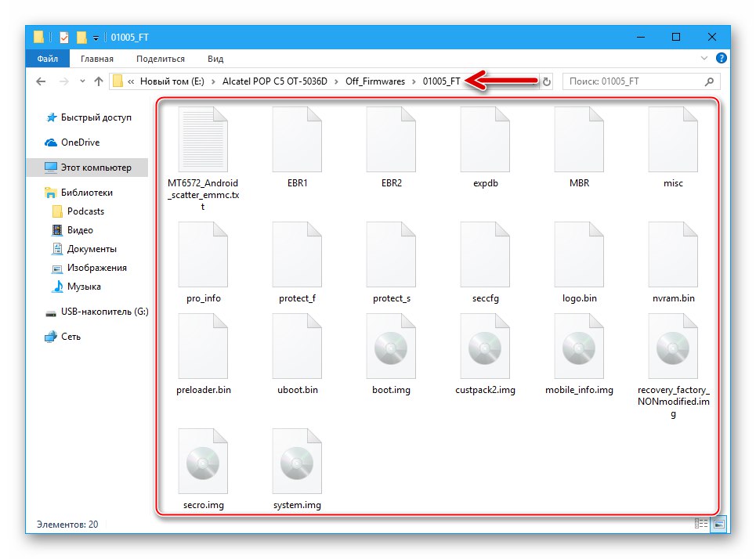756x559 pixels.
Task: Select the misc file icon
Action: [x=673, y=139]
